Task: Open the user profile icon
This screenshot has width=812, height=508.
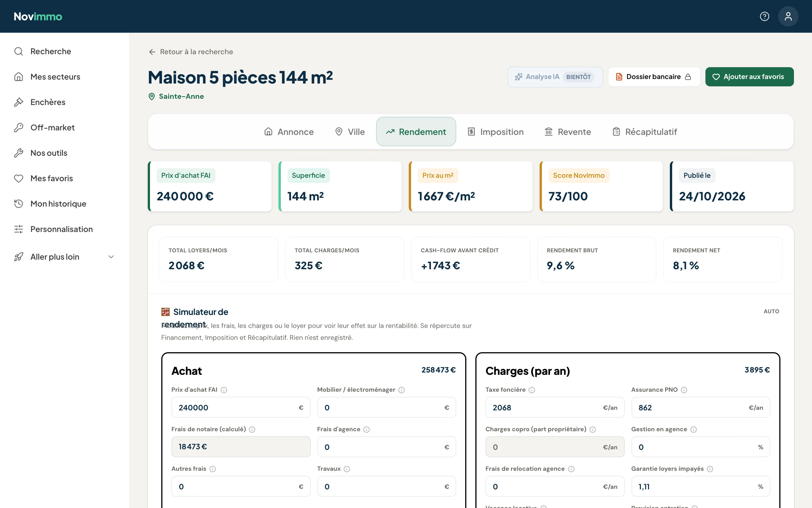Action: [x=788, y=16]
